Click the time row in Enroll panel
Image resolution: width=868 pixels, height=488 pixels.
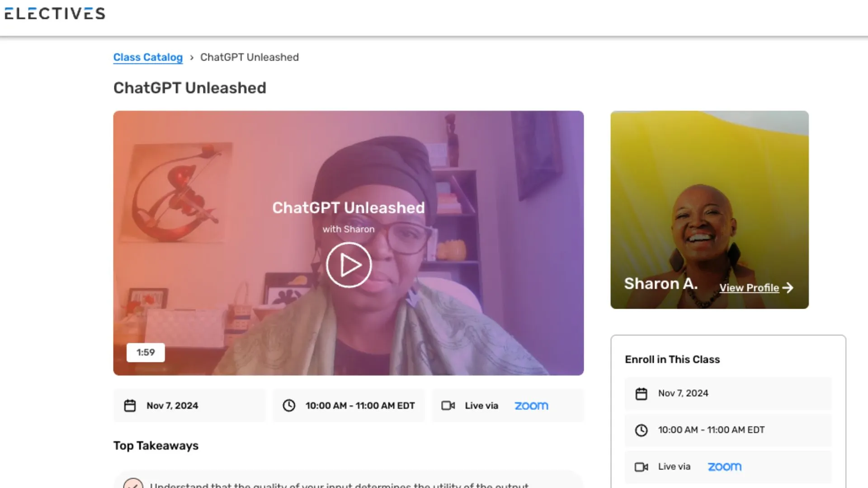pyautogui.click(x=728, y=430)
